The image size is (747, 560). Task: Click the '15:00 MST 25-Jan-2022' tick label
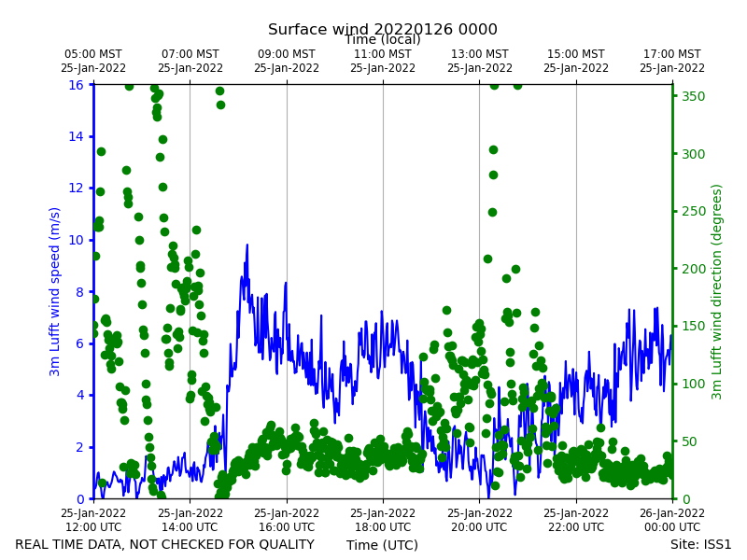pos(576,61)
